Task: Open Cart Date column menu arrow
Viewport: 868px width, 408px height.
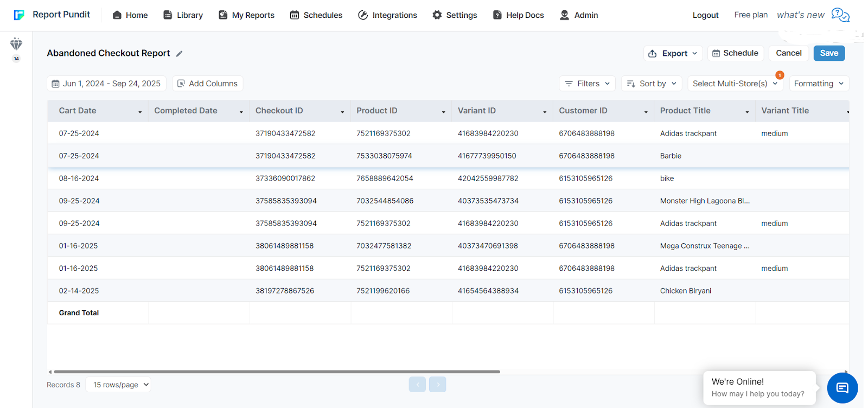Action: pos(140,112)
